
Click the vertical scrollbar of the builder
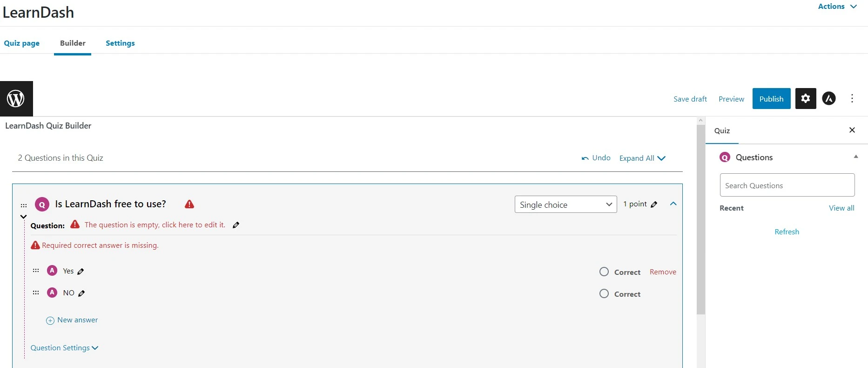tap(701, 220)
